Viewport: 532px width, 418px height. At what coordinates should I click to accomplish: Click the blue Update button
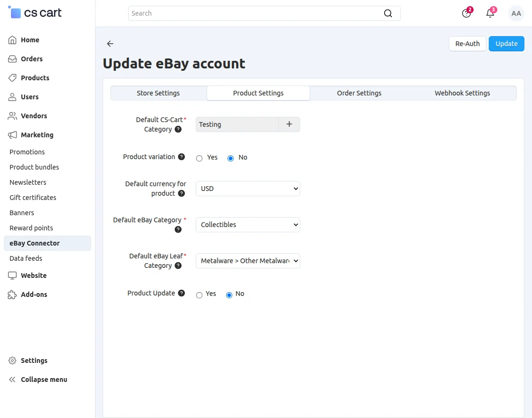pos(506,44)
